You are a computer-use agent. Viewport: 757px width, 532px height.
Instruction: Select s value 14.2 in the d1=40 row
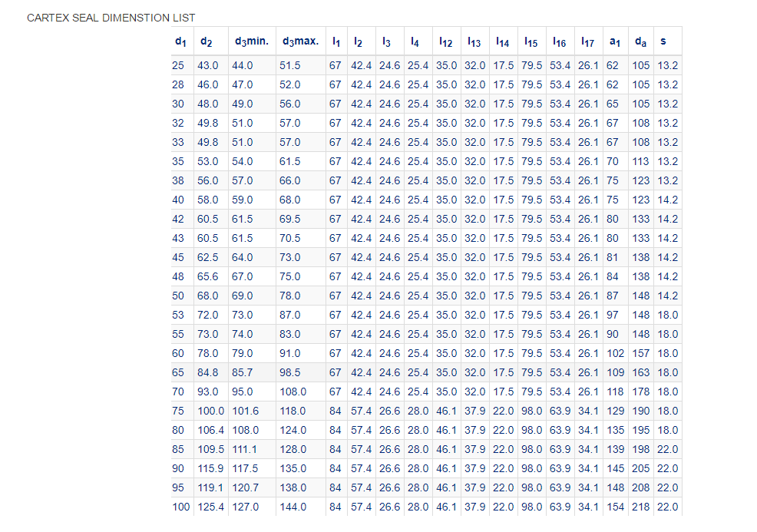[x=668, y=200]
